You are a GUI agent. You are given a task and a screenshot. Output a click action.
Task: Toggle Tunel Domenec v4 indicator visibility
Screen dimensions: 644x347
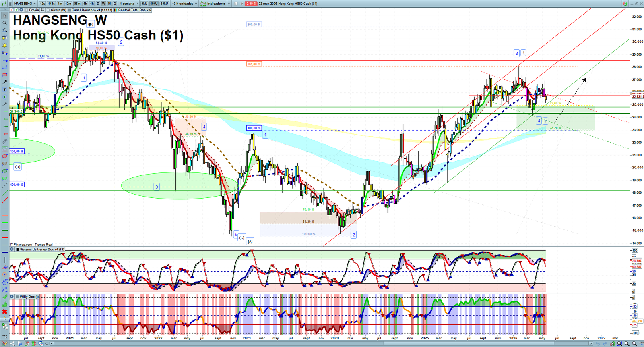click(x=70, y=10)
